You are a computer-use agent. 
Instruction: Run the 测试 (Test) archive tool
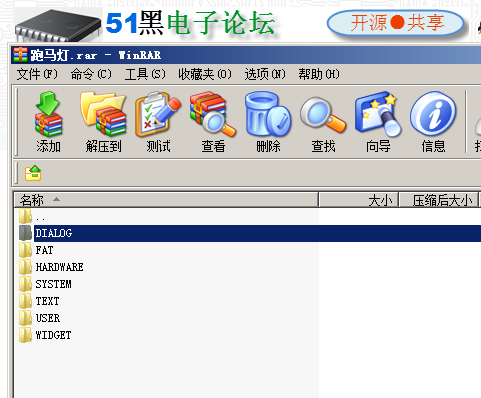(158, 122)
